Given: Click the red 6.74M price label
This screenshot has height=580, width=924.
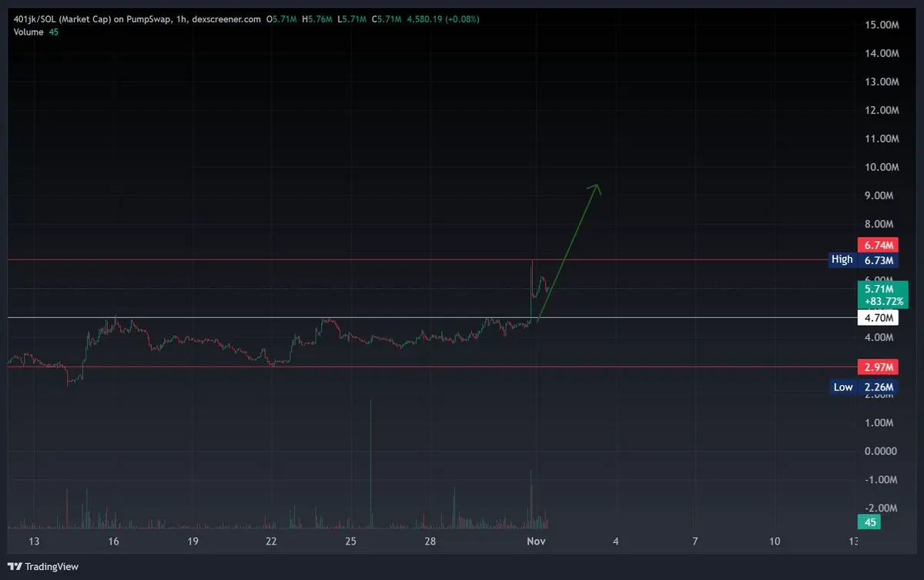Looking at the screenshot, I should [x=879, y=245].
